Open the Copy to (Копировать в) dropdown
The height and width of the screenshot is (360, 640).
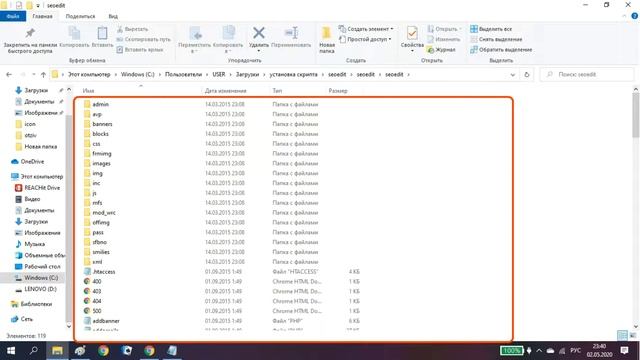(228, 40)
